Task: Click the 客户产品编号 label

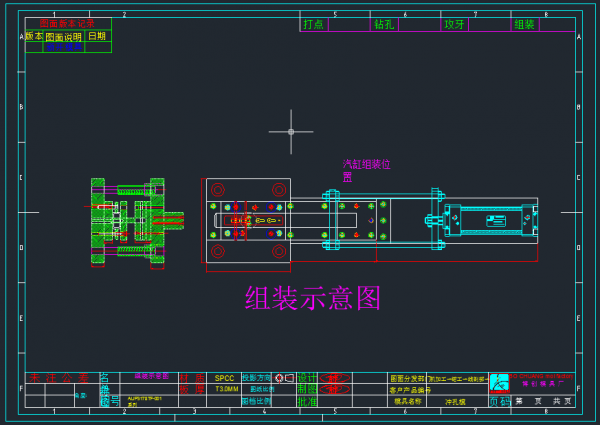Action: 410,390
